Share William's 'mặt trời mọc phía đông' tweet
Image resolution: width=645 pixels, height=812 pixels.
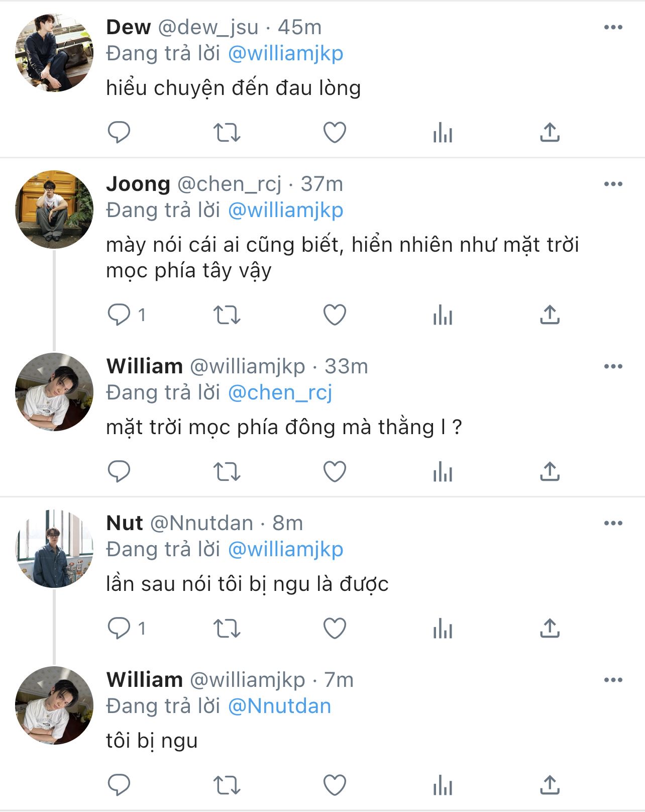coord(550,472)
